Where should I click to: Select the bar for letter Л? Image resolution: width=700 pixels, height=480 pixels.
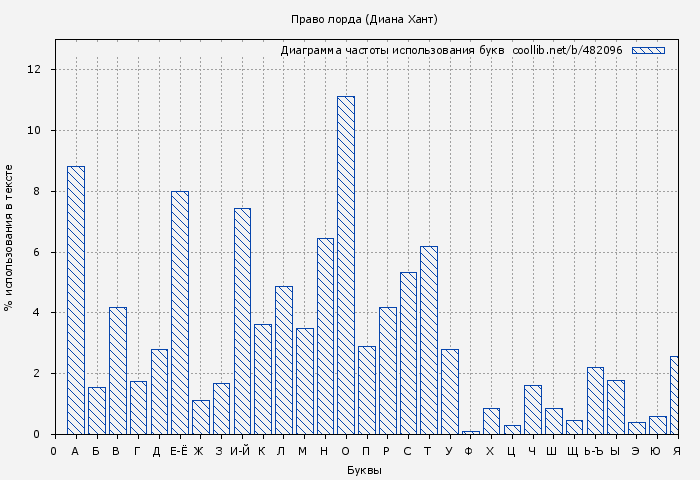coord(284,360)
